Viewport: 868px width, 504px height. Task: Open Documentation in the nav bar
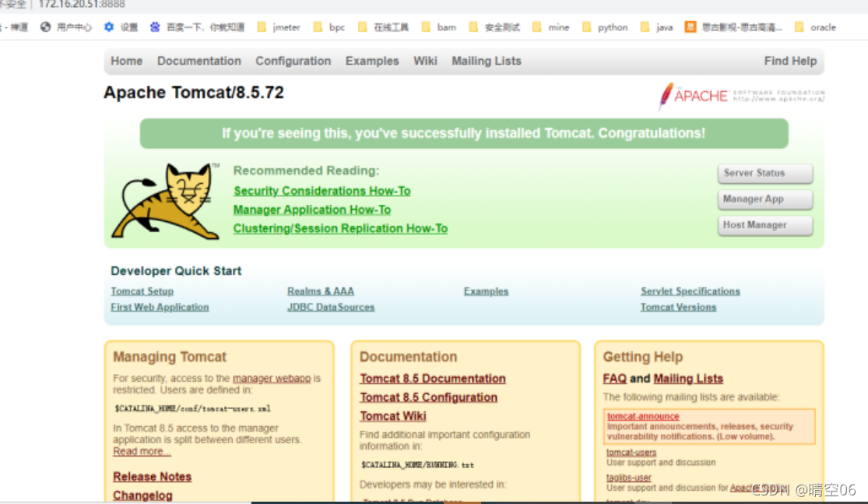(199, 61)
